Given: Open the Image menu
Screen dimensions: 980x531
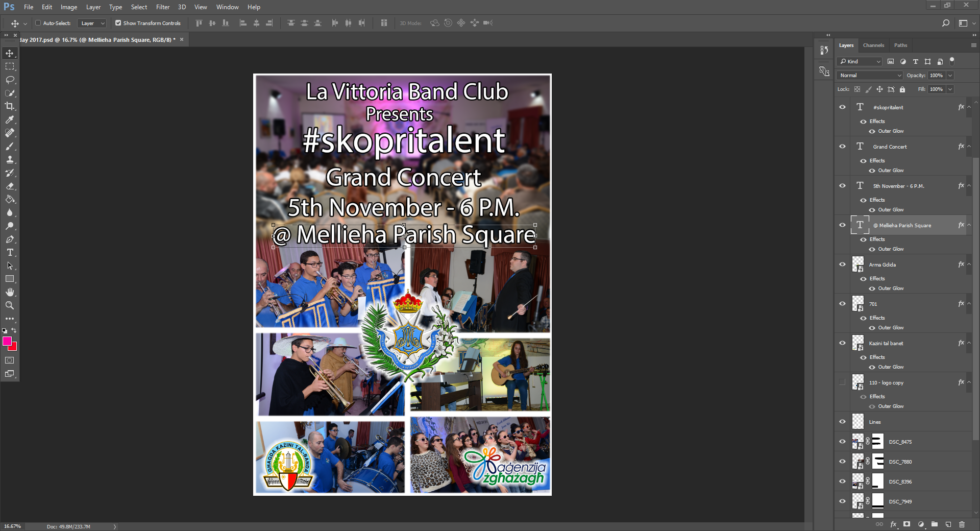Looking at the screenshot, I should coord(69,7).
